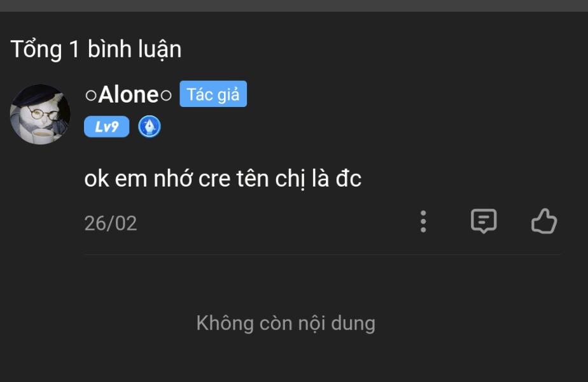Click the word đc ending the comment

[x=348, y=179]
